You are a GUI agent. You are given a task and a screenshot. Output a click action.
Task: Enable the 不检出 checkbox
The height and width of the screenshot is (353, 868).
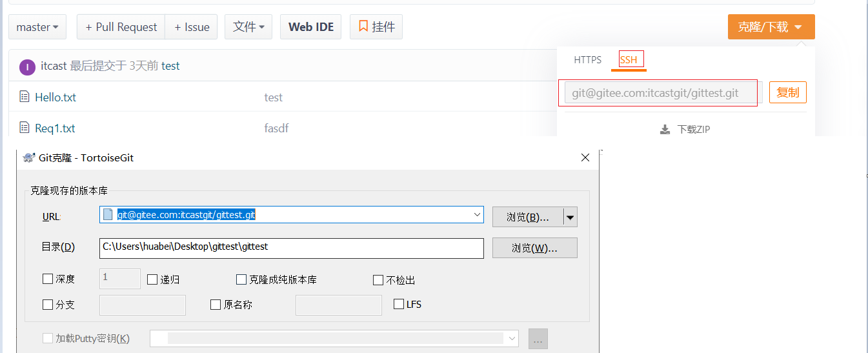(379, 279)
